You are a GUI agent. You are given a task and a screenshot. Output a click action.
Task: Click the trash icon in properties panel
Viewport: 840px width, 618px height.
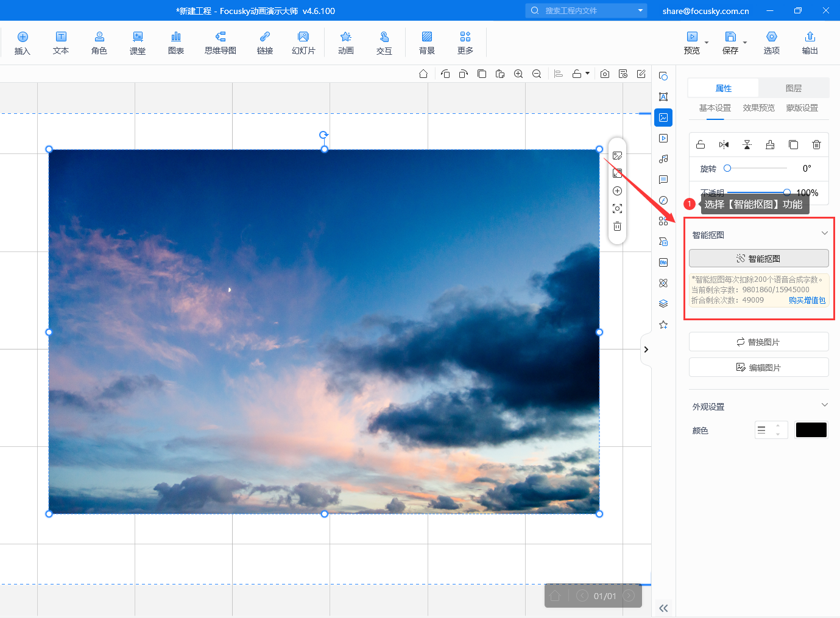point(816,144)
